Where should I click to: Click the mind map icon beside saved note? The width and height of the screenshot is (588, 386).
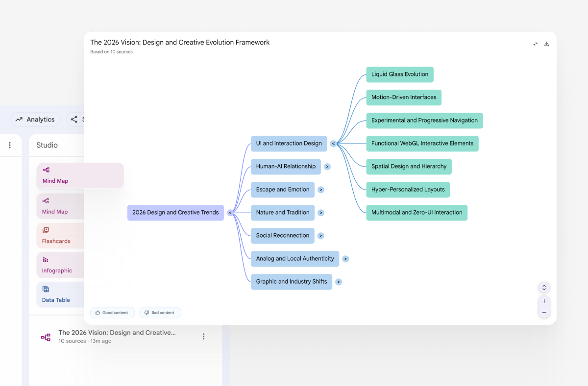point(46,337)
